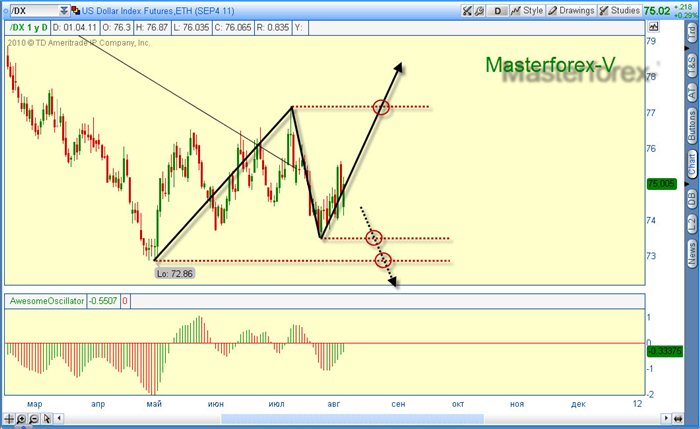Click the /DX symbol input field
The width and height of the screenshot is (700, 429).
click(33, 11)
